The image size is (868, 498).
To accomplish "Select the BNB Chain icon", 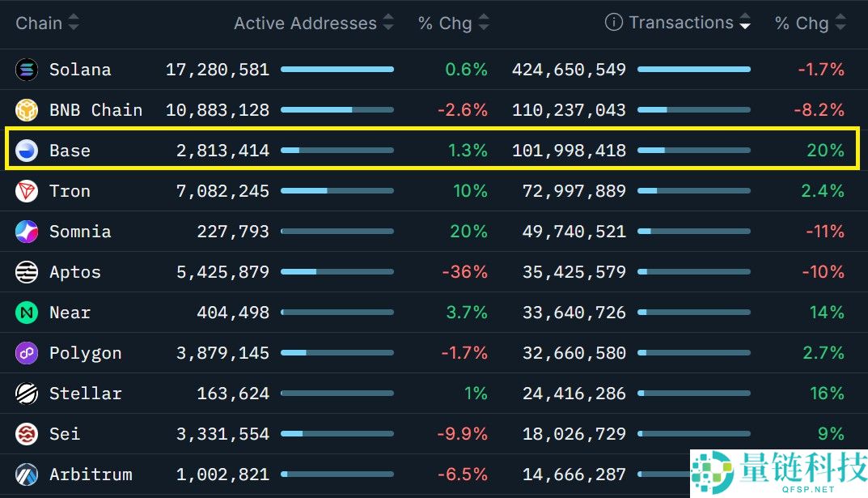I will [x=26, y=110].
